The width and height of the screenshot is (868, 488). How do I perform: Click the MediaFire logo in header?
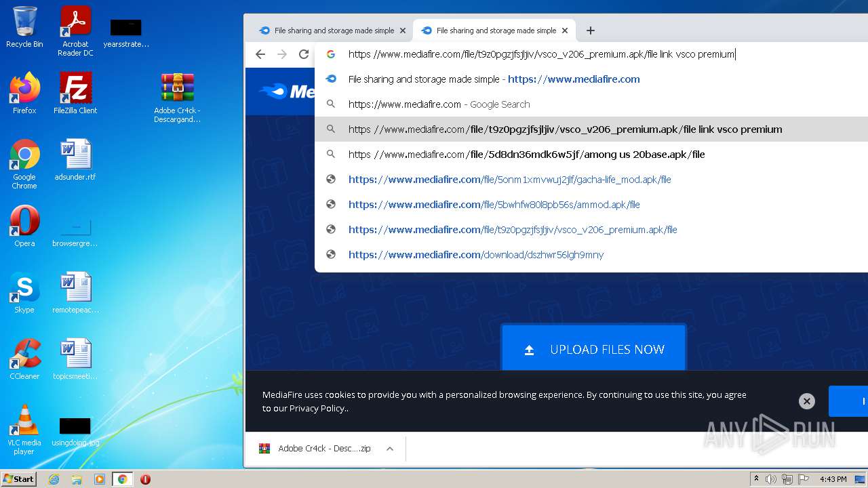[286, 91]
